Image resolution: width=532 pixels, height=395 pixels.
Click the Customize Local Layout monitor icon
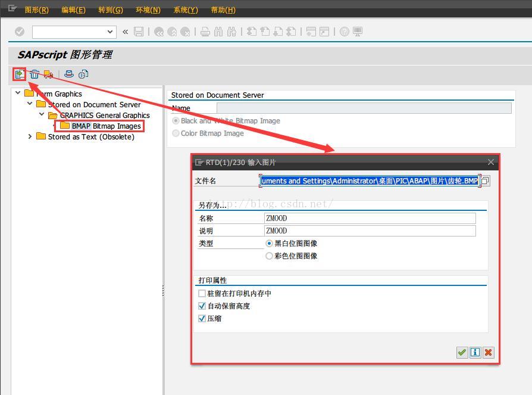(x=358, y=32)
